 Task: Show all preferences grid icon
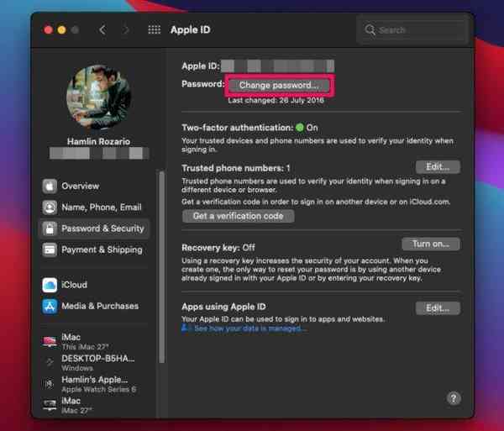click(155, 30)
